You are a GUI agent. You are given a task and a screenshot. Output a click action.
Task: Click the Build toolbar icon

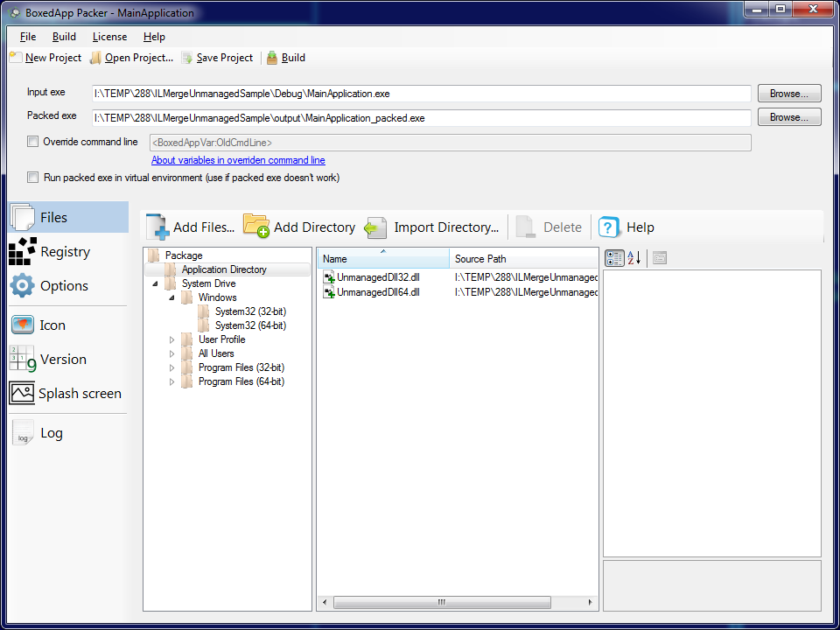point(273,58)
